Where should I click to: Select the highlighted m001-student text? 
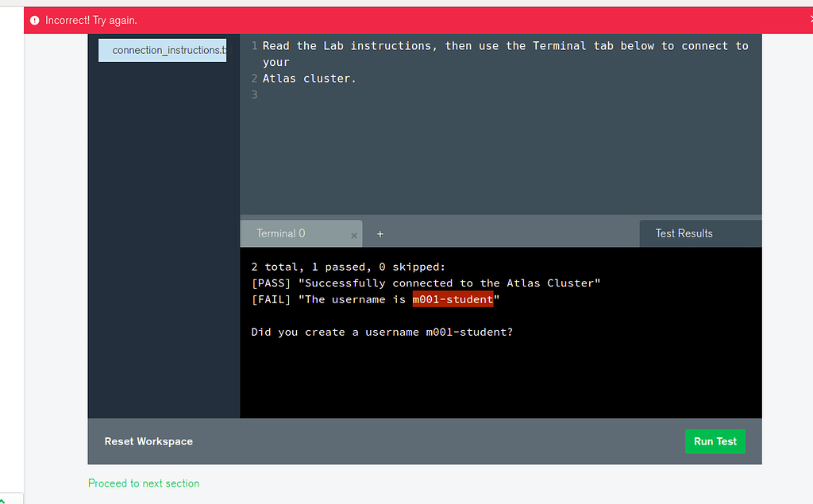tap(453, 299)
